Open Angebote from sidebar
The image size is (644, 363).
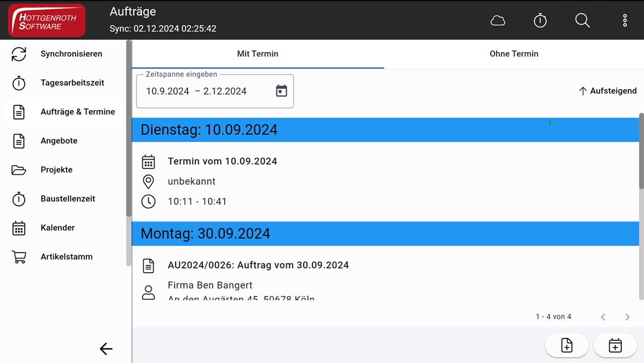coord(59,141)
